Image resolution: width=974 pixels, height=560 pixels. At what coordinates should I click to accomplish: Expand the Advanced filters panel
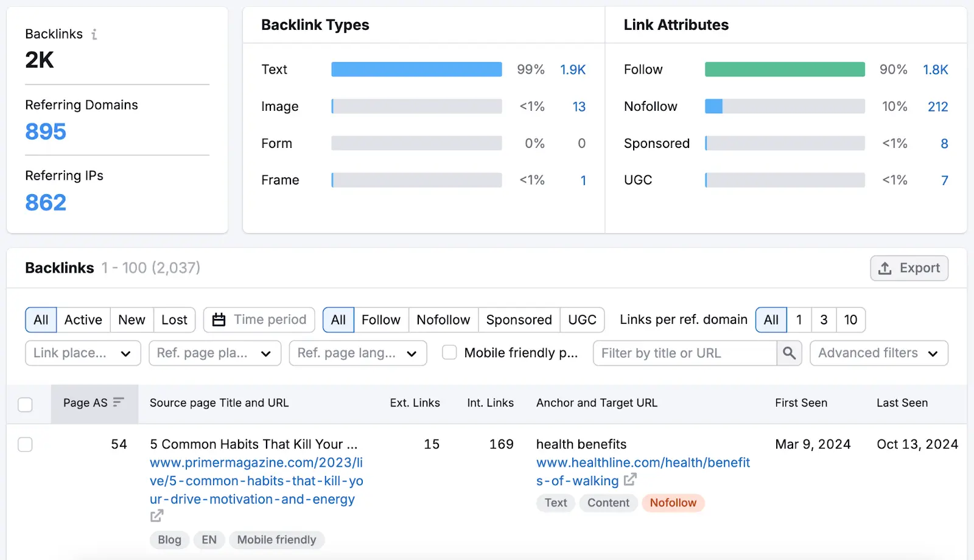point(878,353)
